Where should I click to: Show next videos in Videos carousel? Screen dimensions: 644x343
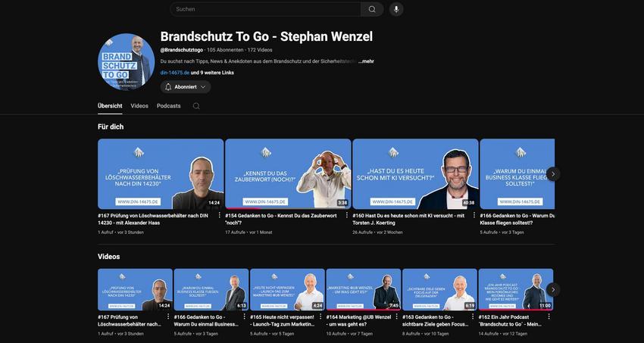[553, 290]
